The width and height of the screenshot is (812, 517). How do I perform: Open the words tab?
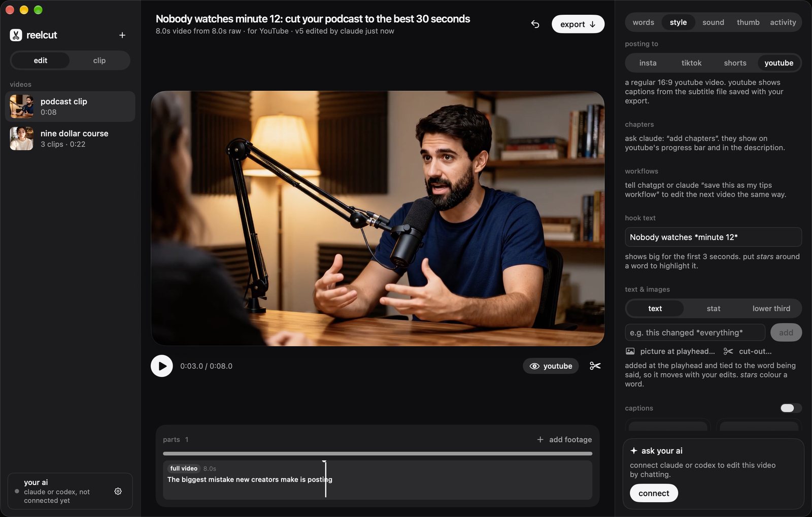(x=643, y=22)
